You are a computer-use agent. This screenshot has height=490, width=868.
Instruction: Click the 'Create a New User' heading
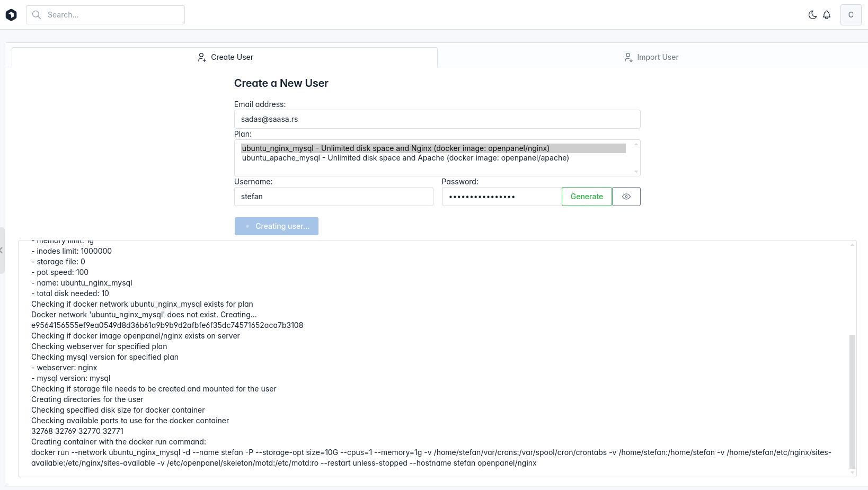pyautogui.click(x=281, y=83)
